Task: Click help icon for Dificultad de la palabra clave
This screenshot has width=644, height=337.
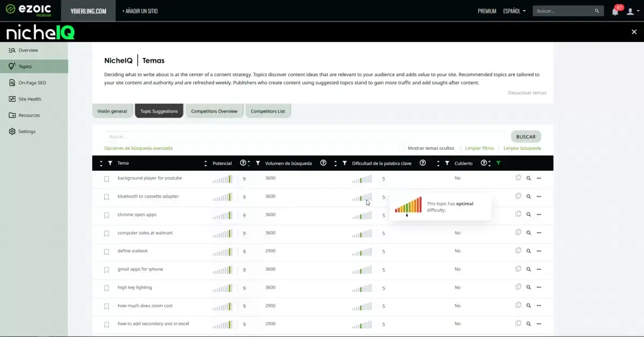Action: pyautogui.click(x=422, y=163)
